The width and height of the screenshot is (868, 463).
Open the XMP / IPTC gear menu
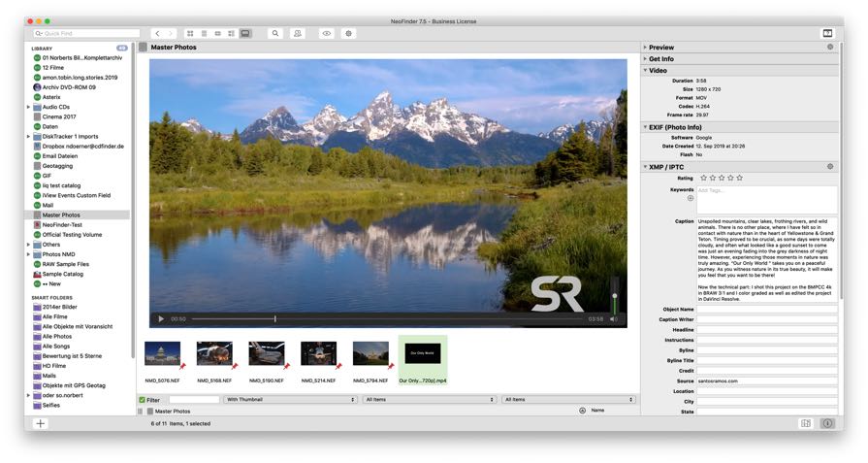(x=830, y=166)
